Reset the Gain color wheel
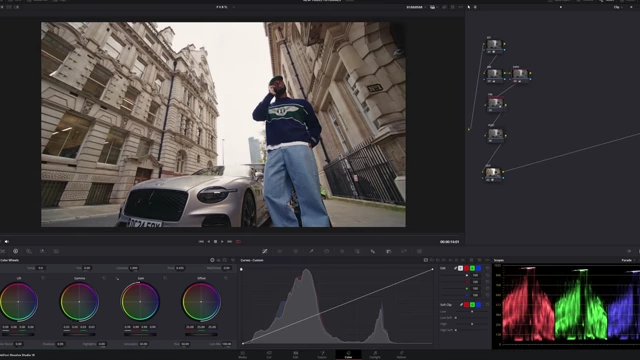The image size is (640, 360). [x=165, y=278]
